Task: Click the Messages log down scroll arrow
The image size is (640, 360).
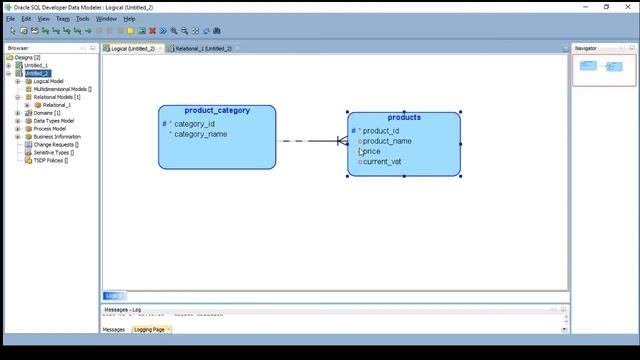Action: click(x=564, y=329)
